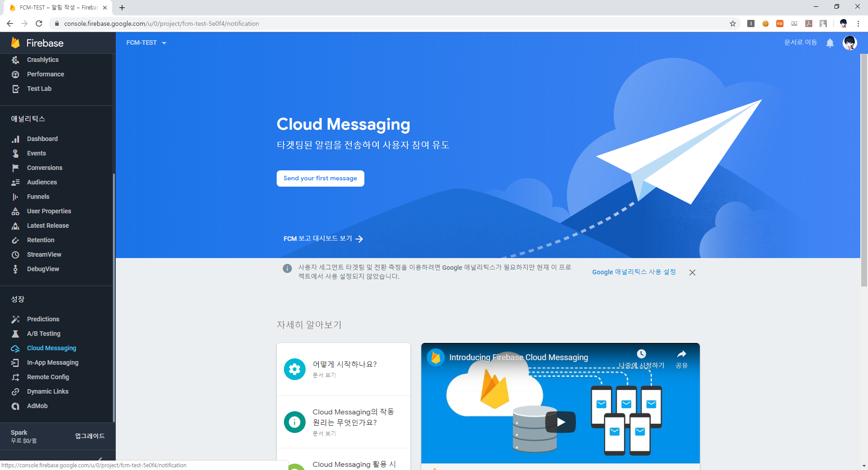This screenshot has height=470, width=868.
Task: Open the user account avatar
Action: tap(850, 43)
